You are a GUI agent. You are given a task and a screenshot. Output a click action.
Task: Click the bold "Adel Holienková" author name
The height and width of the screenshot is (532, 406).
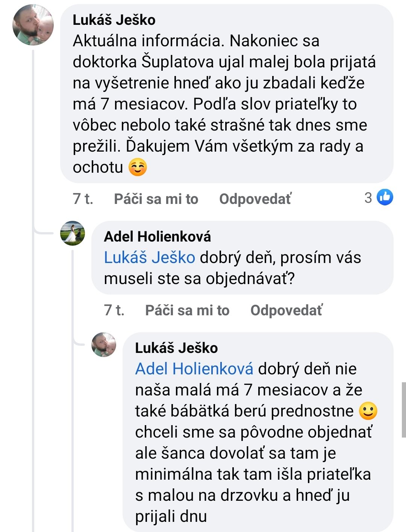coord(157,237)
